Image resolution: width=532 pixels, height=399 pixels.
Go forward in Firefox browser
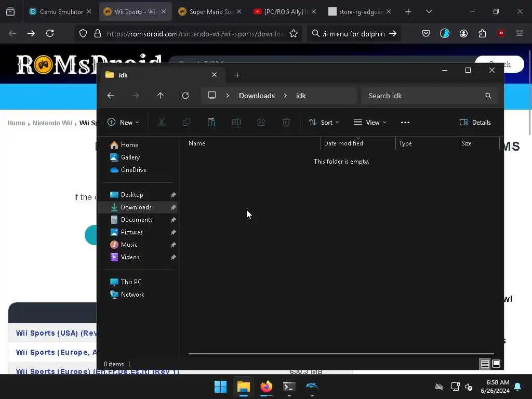31,34
